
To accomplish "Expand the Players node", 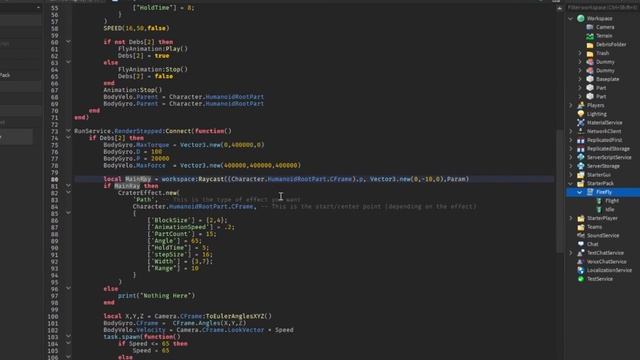I will (x=571, y=105).
